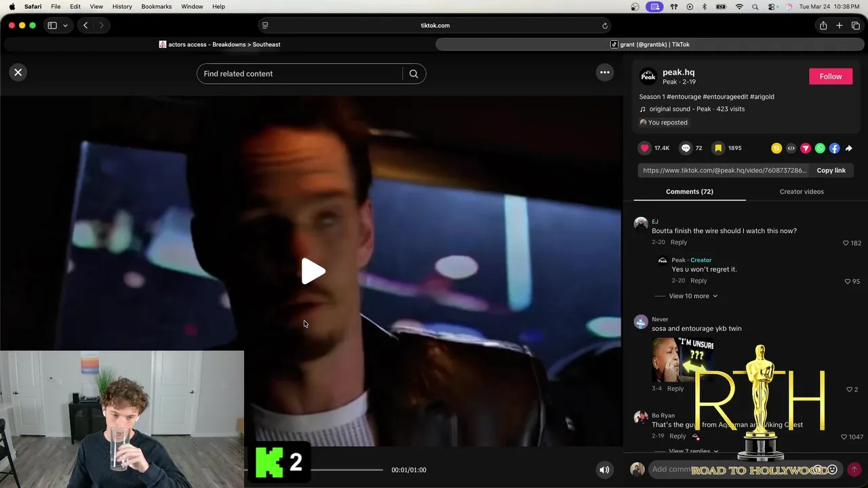Mute the video using the speaker icon

[x=604, y=470]
